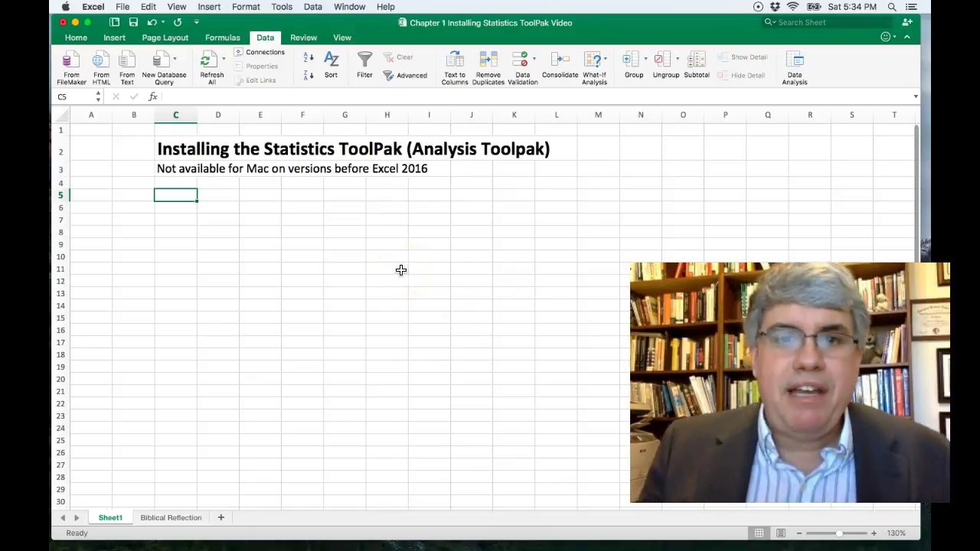Screen dimensions: 980x551
Task: Expand the Ungroup dropdown arrow
Action: (678, 58)
